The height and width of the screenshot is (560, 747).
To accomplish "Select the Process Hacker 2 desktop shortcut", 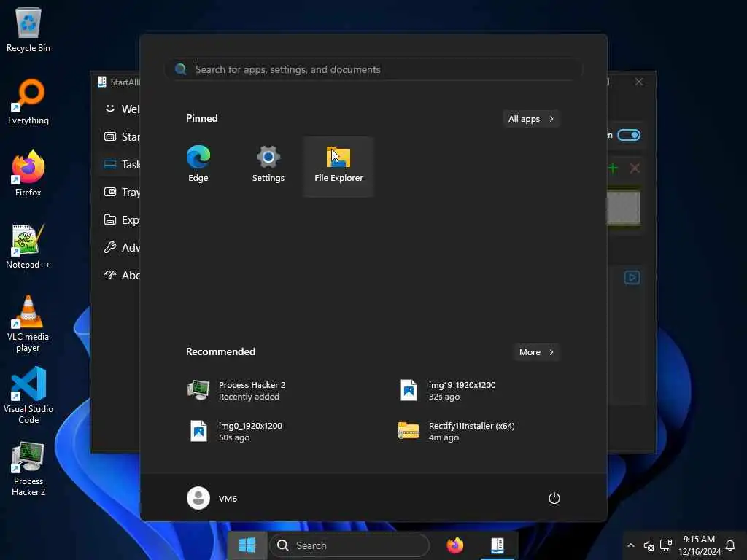I will point(28,467).
